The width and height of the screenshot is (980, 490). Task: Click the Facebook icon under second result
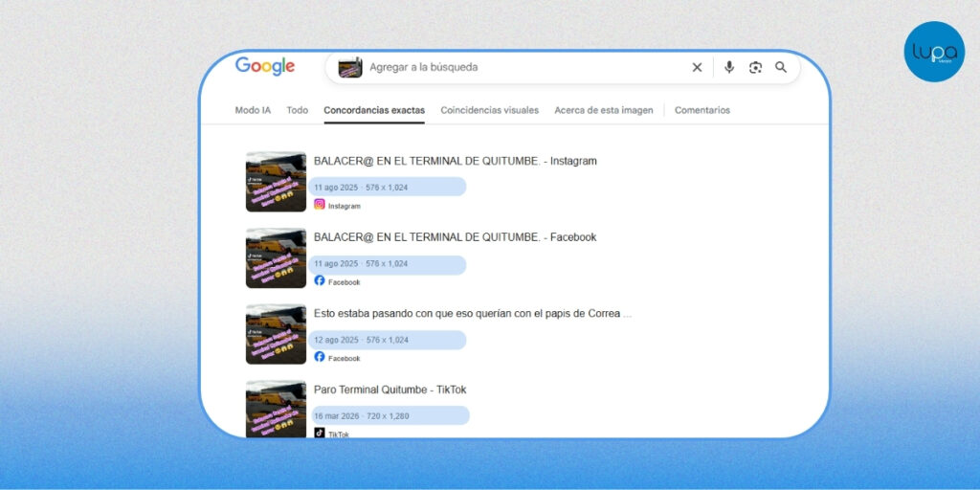(x=320, y=280)
